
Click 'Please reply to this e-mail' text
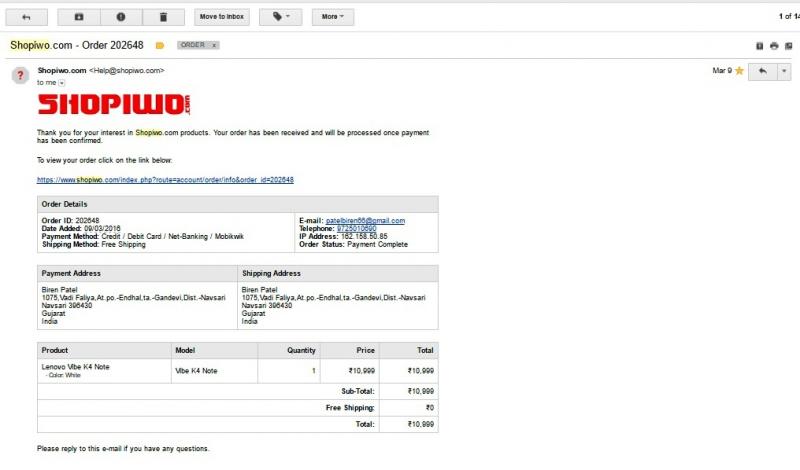pos(122,449)
